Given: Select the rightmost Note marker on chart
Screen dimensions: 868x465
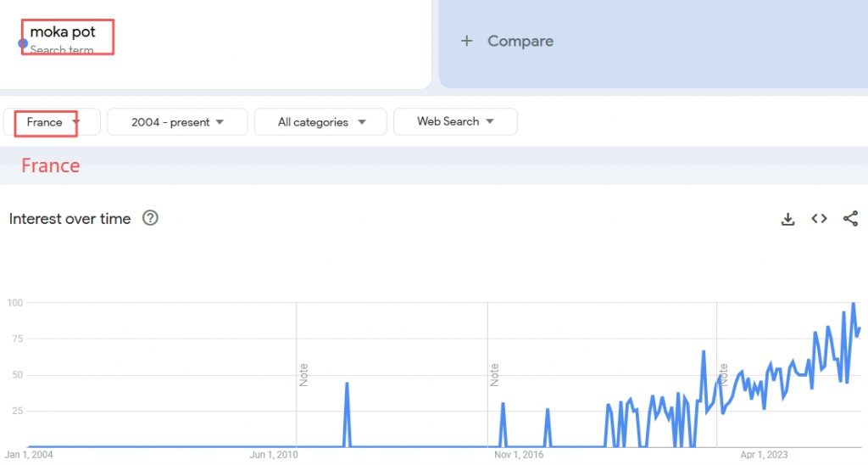Looking at the screenshot, I should [724, 374].
